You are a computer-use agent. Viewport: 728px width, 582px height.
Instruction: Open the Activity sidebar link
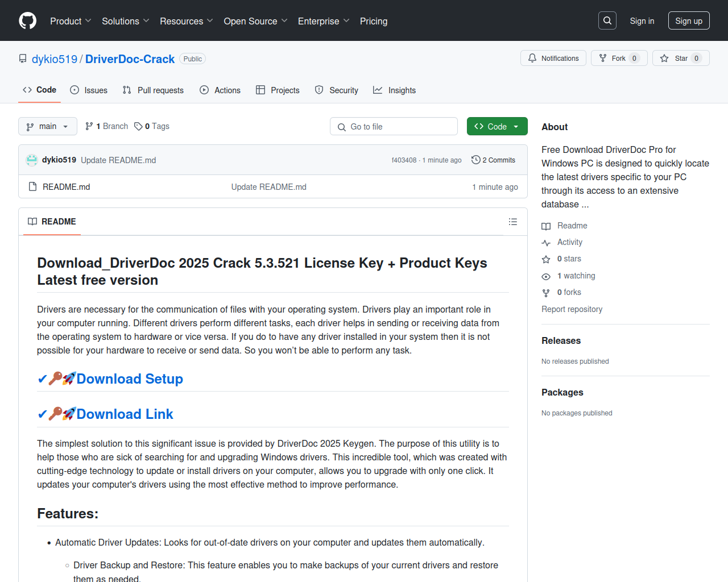(570, 242)
